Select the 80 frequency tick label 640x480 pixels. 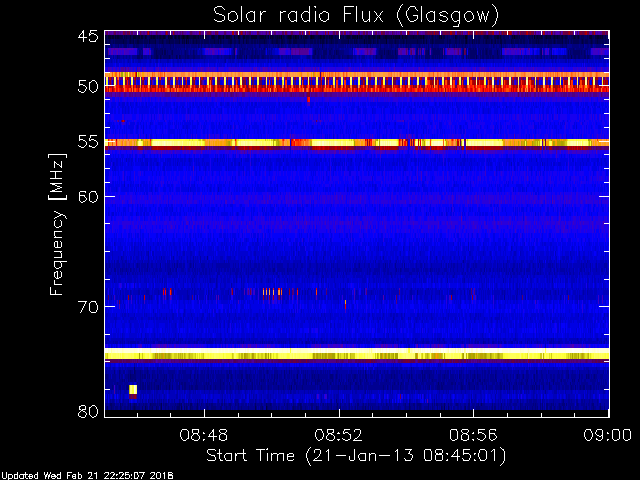tap(88, 411)
